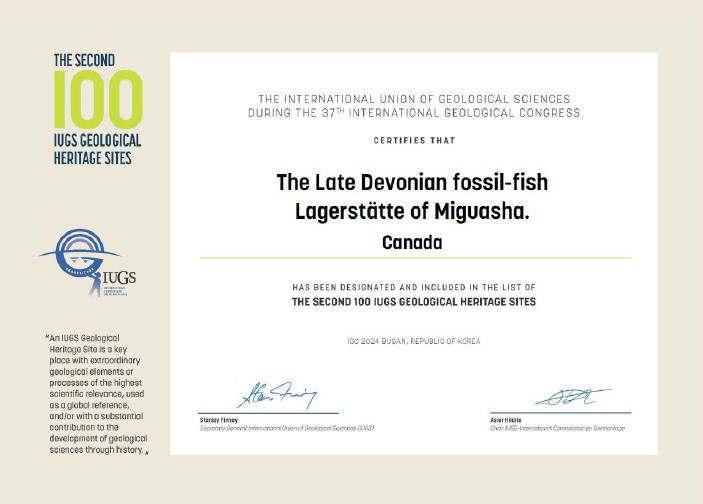The width and height of the screenshot is (703, 504).
Task: Click the 'Stanley Finney' printed name
Action: coord(219,420)
